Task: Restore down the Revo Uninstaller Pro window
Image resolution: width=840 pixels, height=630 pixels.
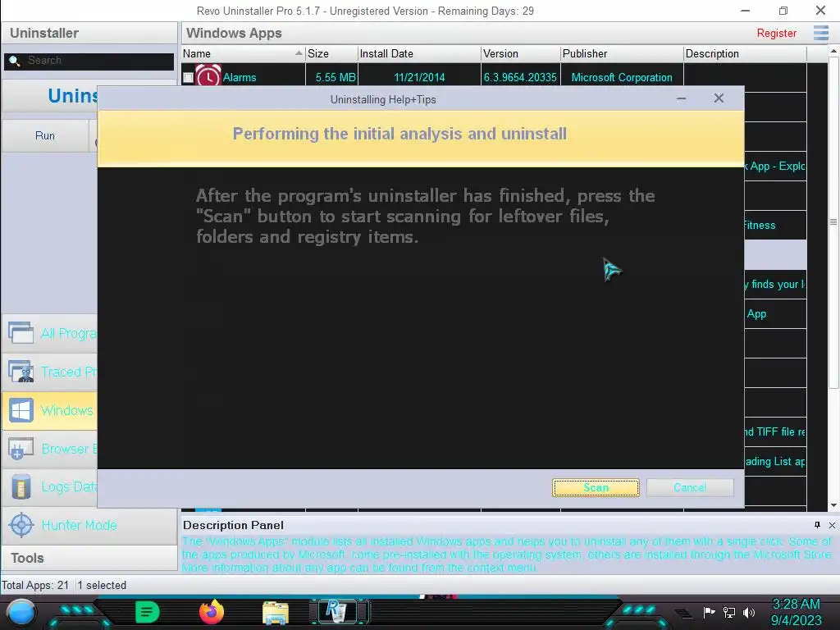Action: click(x=783, y=11)
